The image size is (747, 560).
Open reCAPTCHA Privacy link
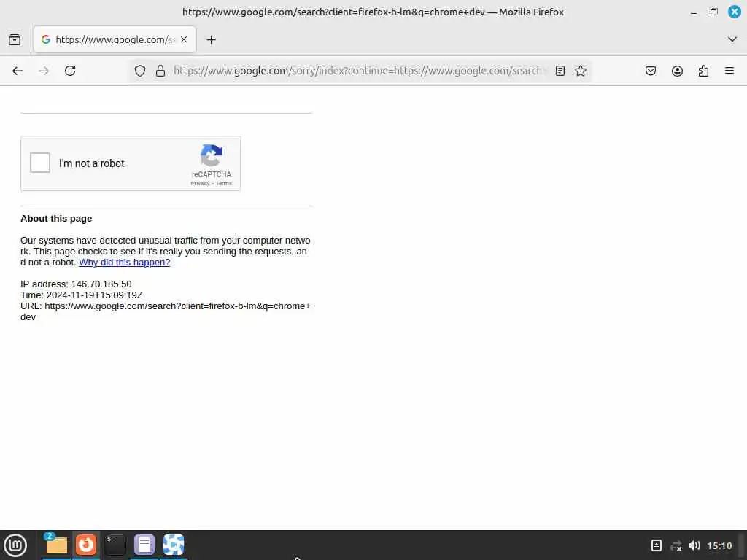[x=200, y=183]
